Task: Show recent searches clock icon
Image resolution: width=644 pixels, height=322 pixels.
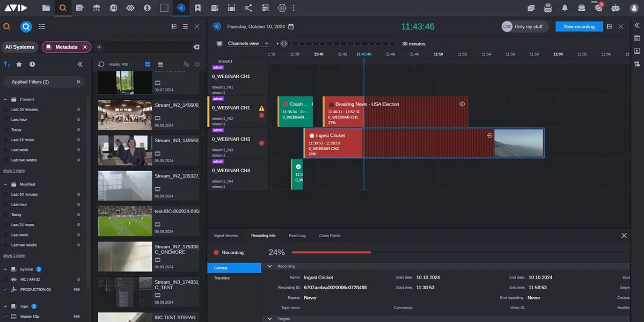Action: click(x=32, y=64)
